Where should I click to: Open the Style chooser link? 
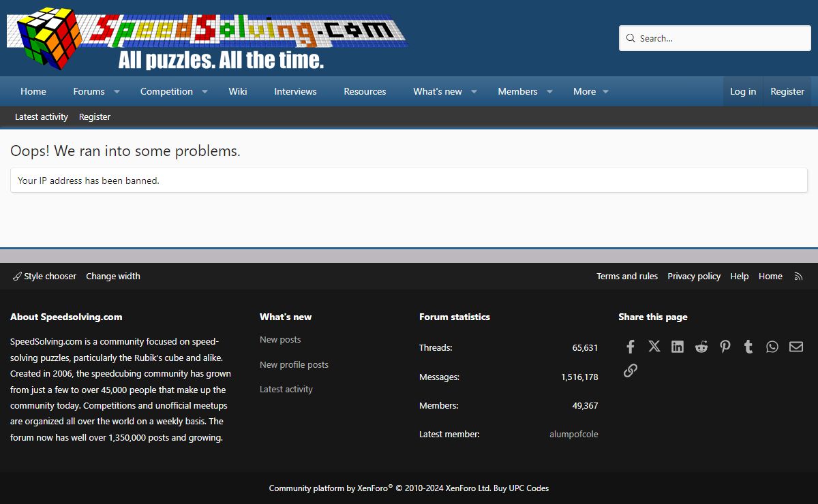(45, 277)
